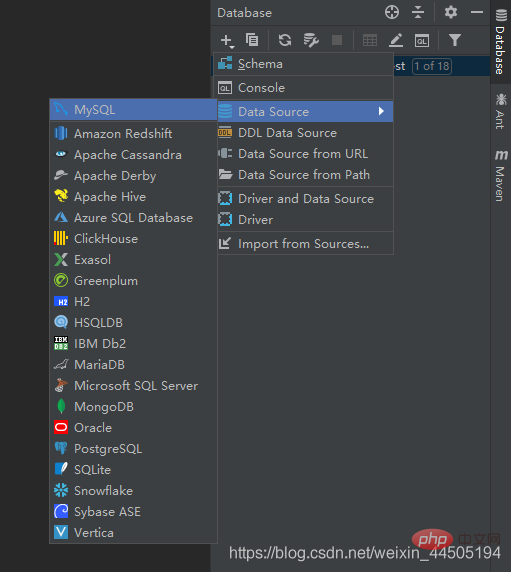Viewport: 511px width, 572px height.
Task: Choose Data Source from Path
Action: click(x=305, y=175)
